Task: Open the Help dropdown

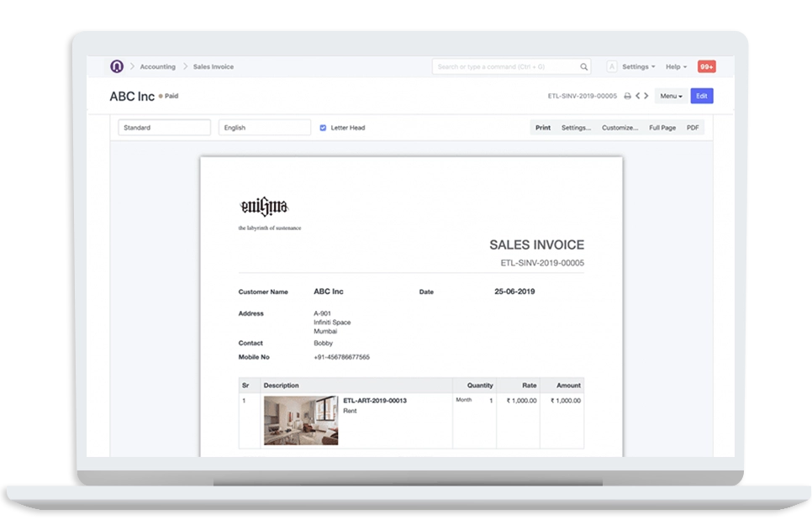Action: 675,66
